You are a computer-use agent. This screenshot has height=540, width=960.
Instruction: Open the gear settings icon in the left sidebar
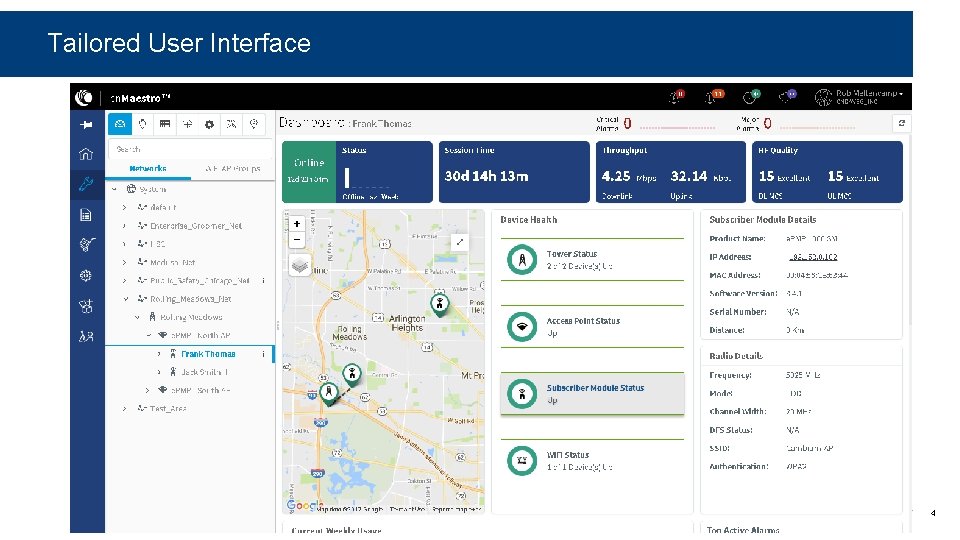pyautogui.click(x=86, y=276)
